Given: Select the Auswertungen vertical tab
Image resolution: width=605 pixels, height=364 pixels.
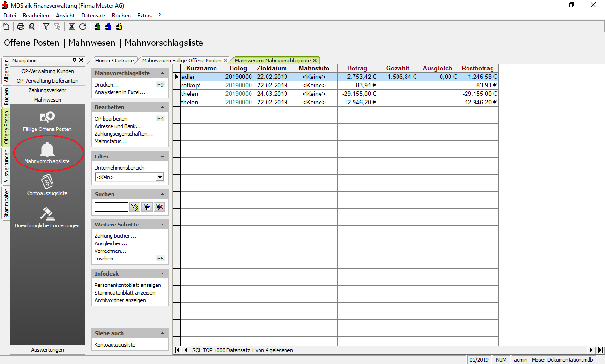Looking at the screenshot, I should click(6, 166).
